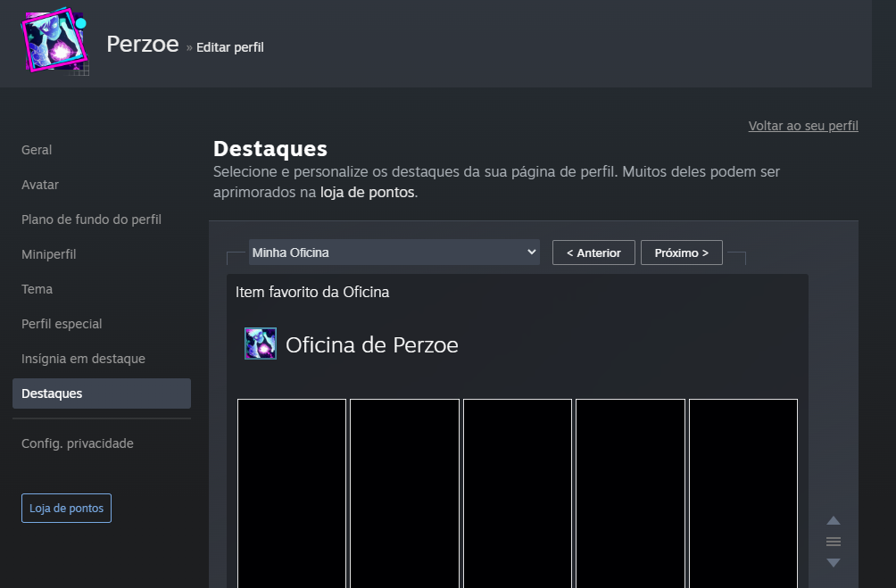Click the Loja de pontos button
Screen dimensions: 896x588
pyautogui.click(x=66, y=508)
